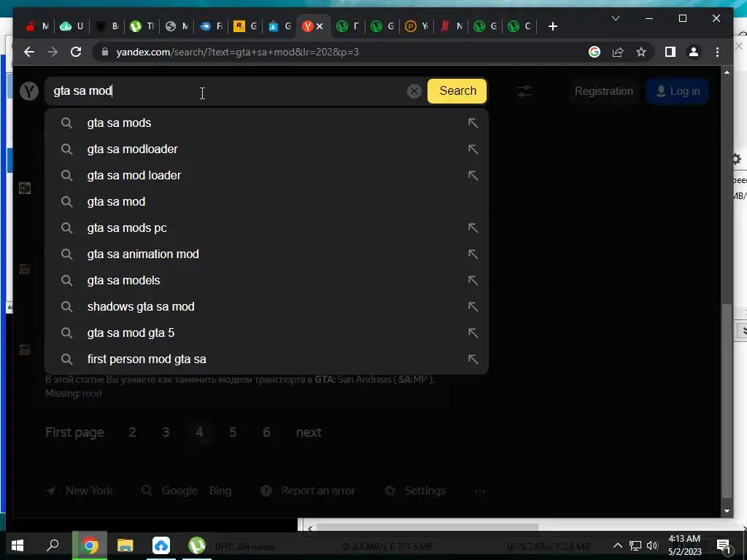Select the suggestion gta sa animation mod
Screen dimensions: 747x560
point(266,254)
